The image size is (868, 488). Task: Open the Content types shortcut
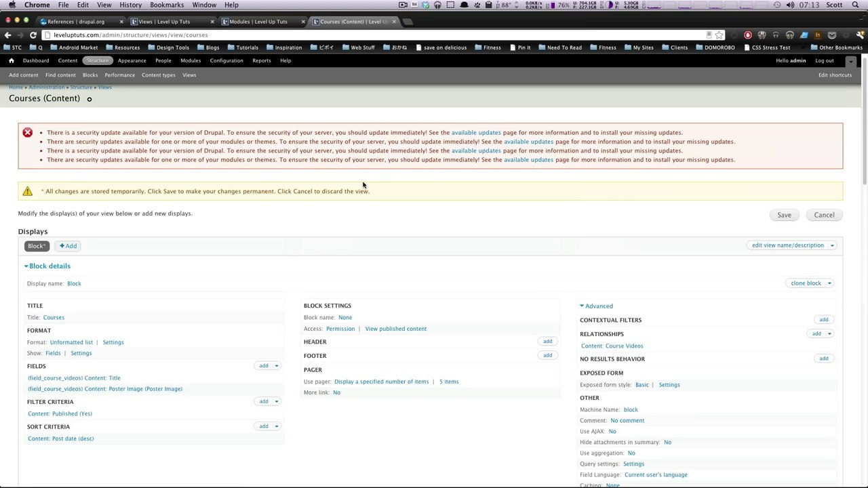coord(158,75)
